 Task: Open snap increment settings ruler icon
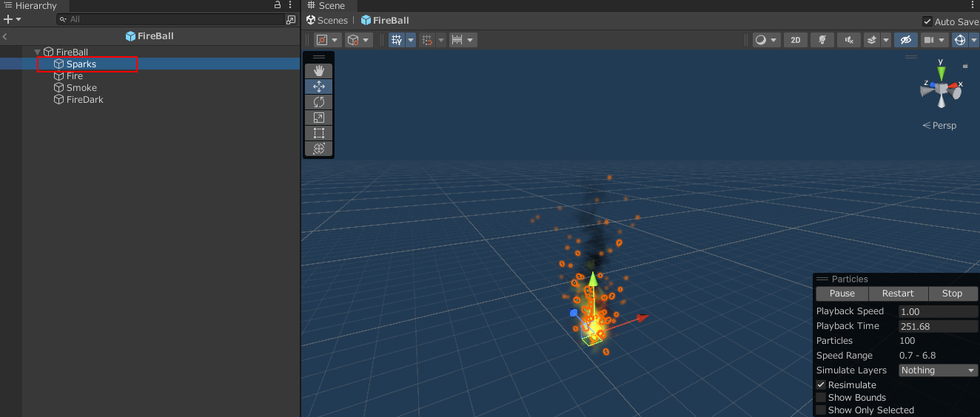point(457,40)
